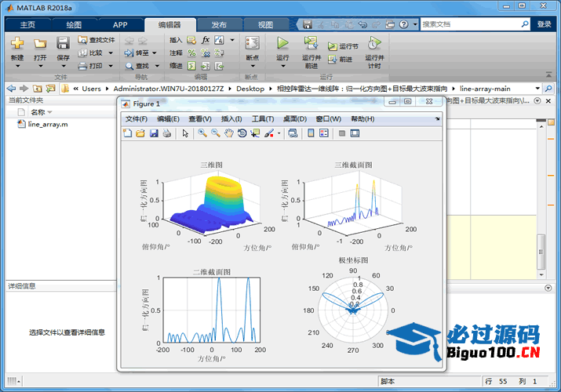Click the browse for folder icon

(x=51, y=89)
